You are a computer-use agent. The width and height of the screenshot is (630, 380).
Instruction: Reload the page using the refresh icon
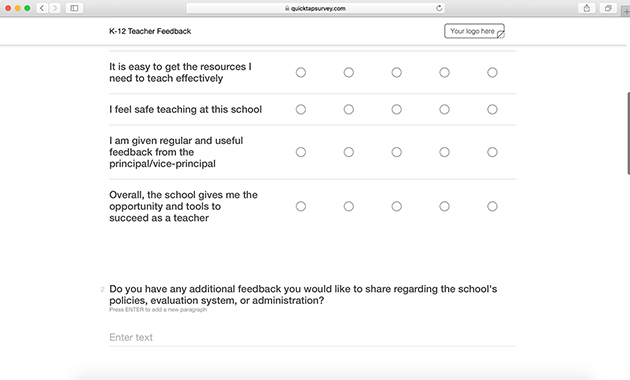tap(439, 8)
